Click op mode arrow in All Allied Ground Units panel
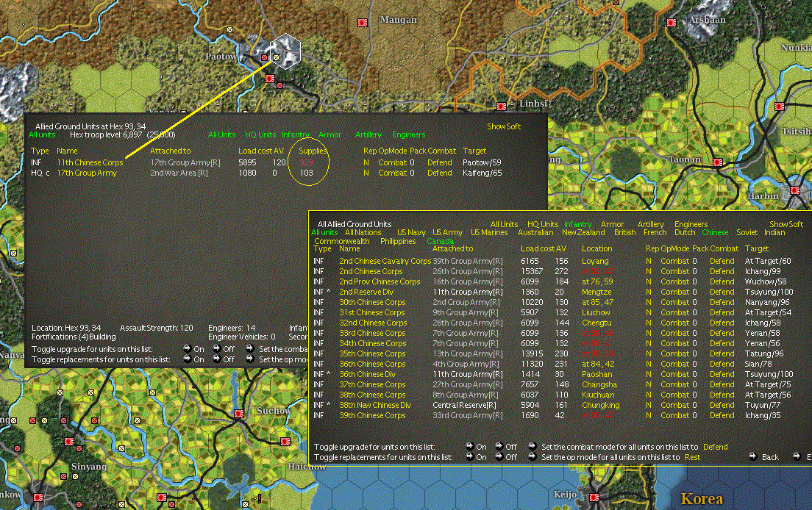 click(532, 456)
